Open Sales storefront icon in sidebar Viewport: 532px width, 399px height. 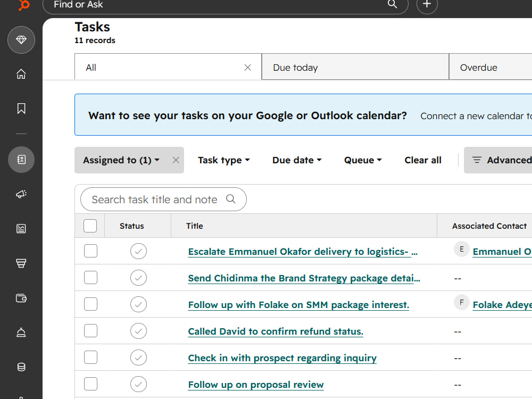21,263
